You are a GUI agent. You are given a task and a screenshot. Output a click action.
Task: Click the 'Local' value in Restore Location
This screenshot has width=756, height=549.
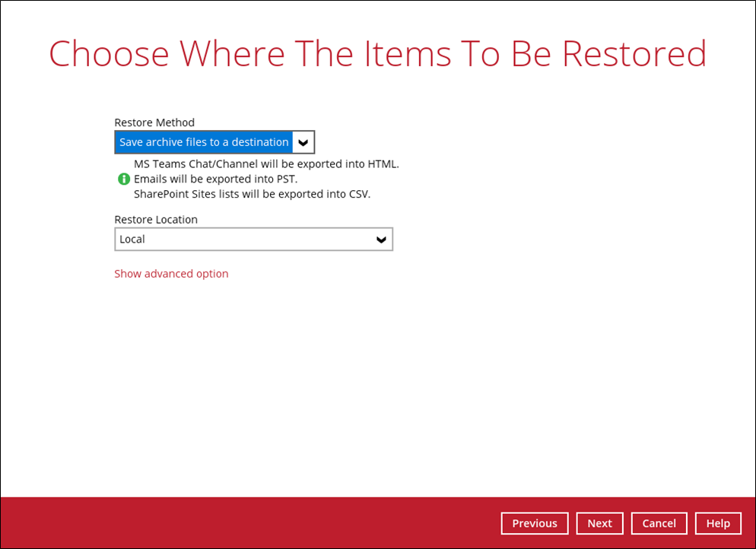pyautogui.click(x=132, y=240)
